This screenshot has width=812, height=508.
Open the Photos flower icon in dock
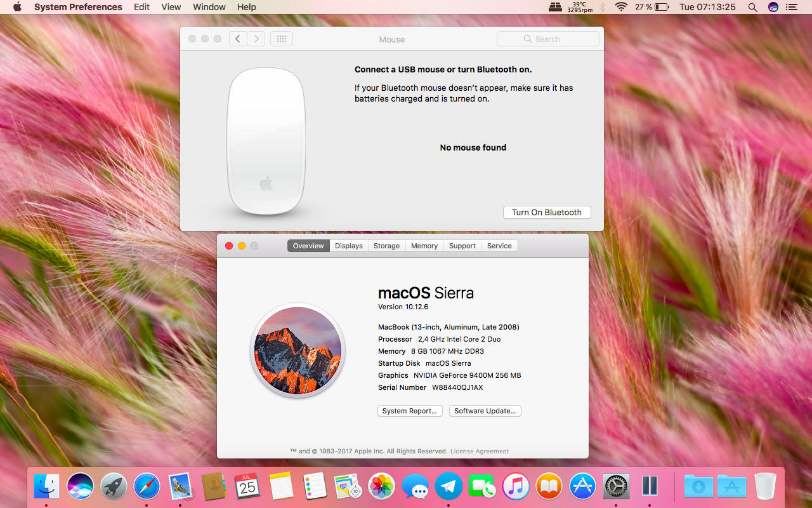click(382, 487)
